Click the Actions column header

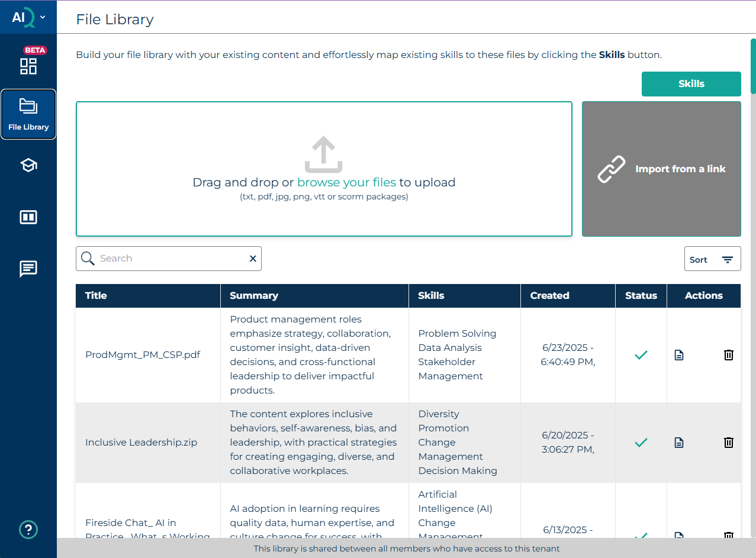click(x=704, y=295)
